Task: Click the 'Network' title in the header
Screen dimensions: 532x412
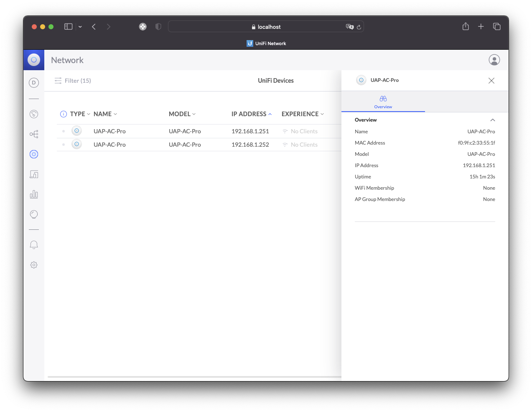Action: coord(67,60)
